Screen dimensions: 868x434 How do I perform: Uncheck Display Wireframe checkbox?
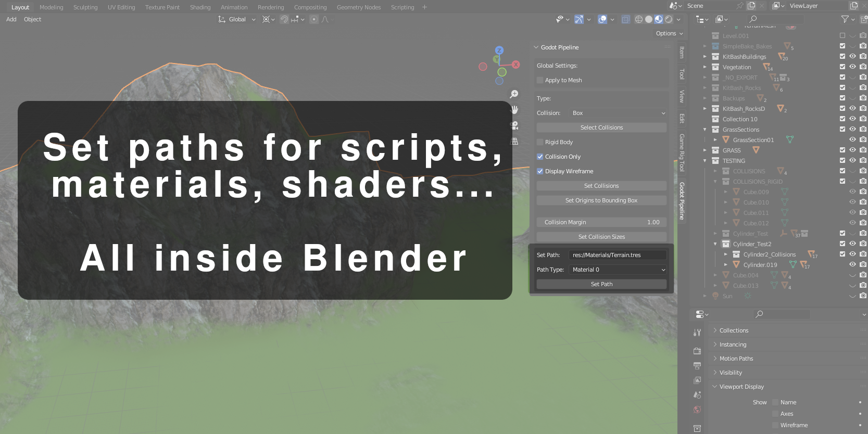click(x=540, y=171)
